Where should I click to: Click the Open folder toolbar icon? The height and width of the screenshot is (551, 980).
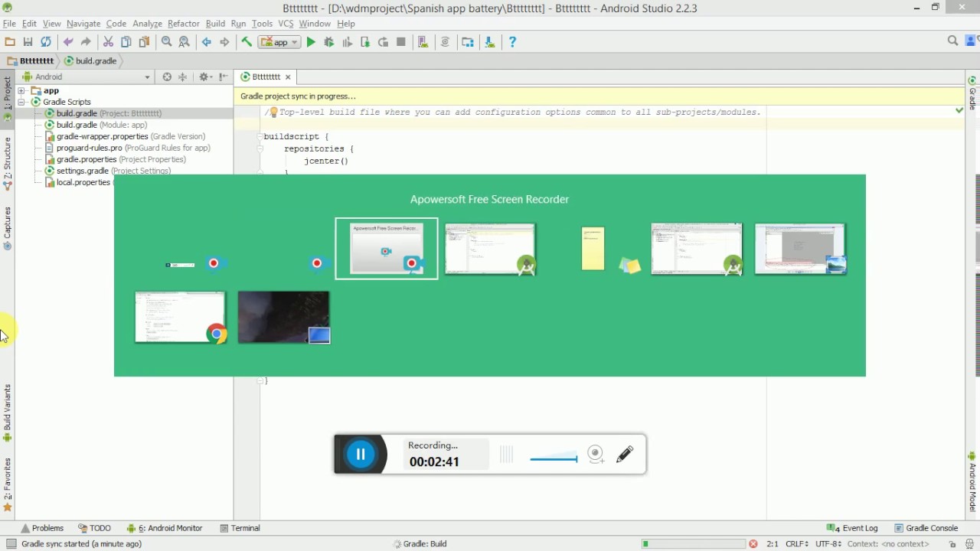point(10,42)
